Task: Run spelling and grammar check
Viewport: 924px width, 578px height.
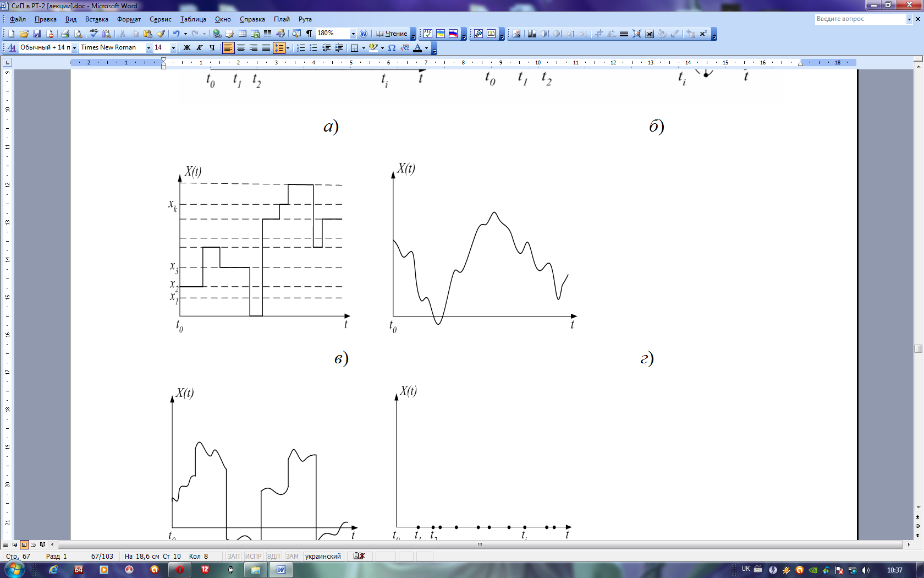Action: 94,34
